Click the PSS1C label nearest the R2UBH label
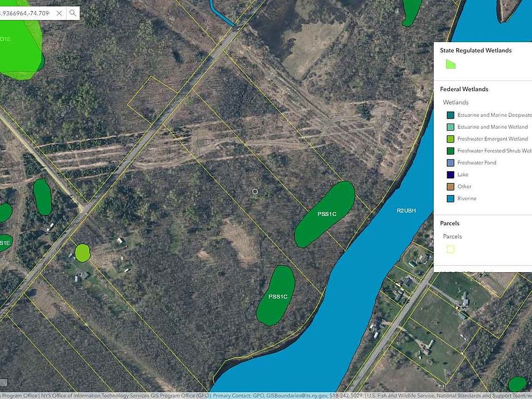The image size is (532, 399). tap(327, 214)
